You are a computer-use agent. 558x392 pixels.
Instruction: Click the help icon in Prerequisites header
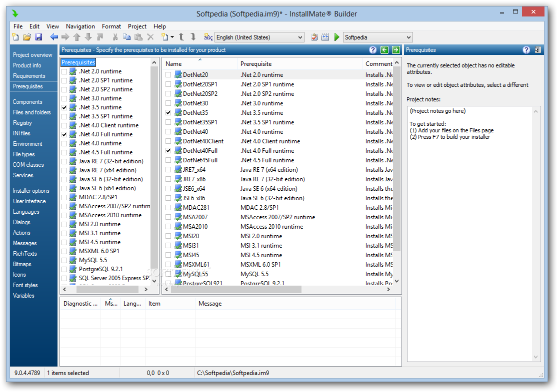372,50
